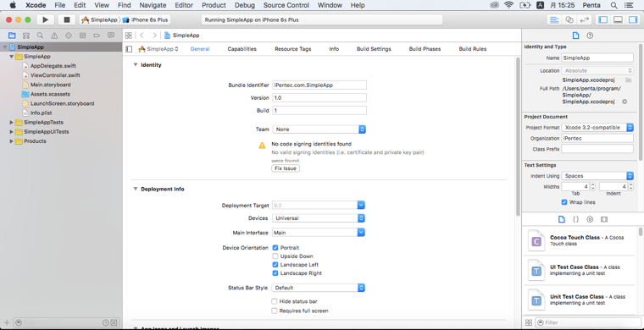
Task: Open the Debug navigator
Action: tap(82, 36)
